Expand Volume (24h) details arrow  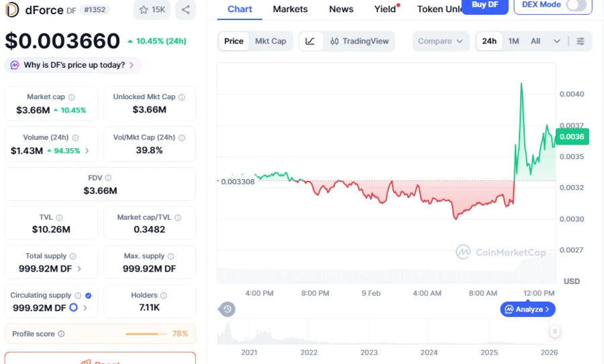pyautogui.click(x=87, y=151)
